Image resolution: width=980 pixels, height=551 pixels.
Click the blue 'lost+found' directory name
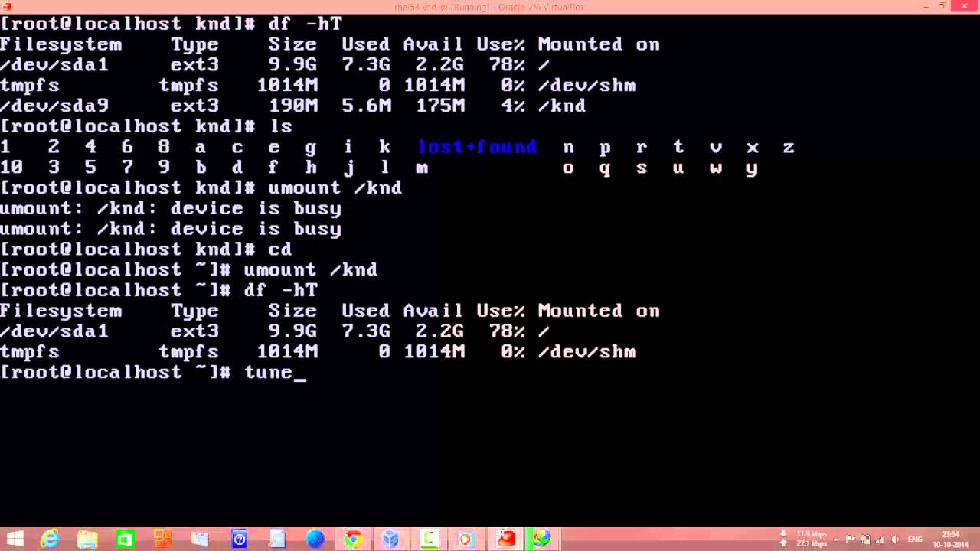477,147
